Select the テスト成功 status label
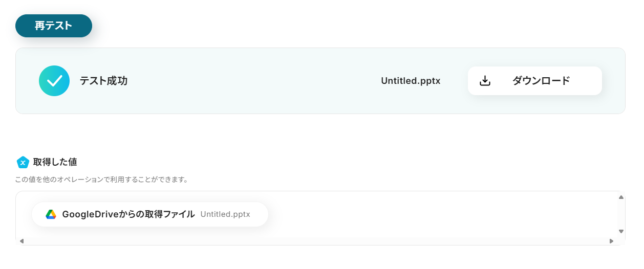The width and height of the screenshot is (644, 269). click(103, 81)
